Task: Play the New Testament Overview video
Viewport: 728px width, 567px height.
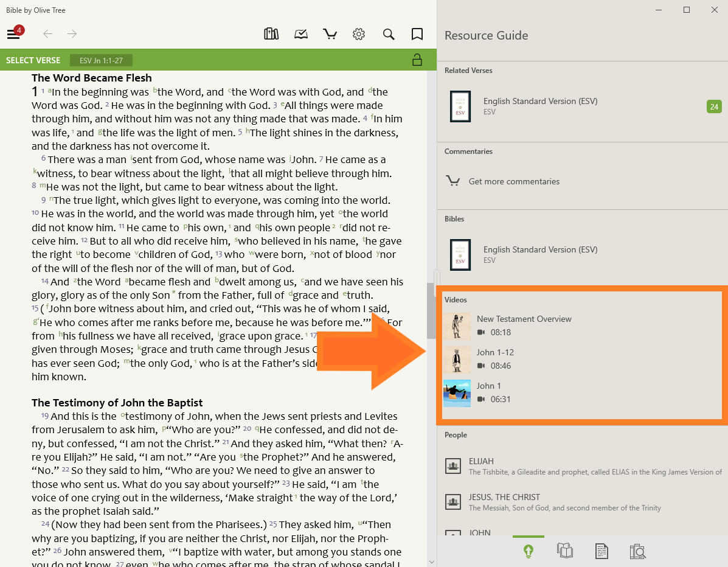Action: pyautogui.click(x=524, y=325)
